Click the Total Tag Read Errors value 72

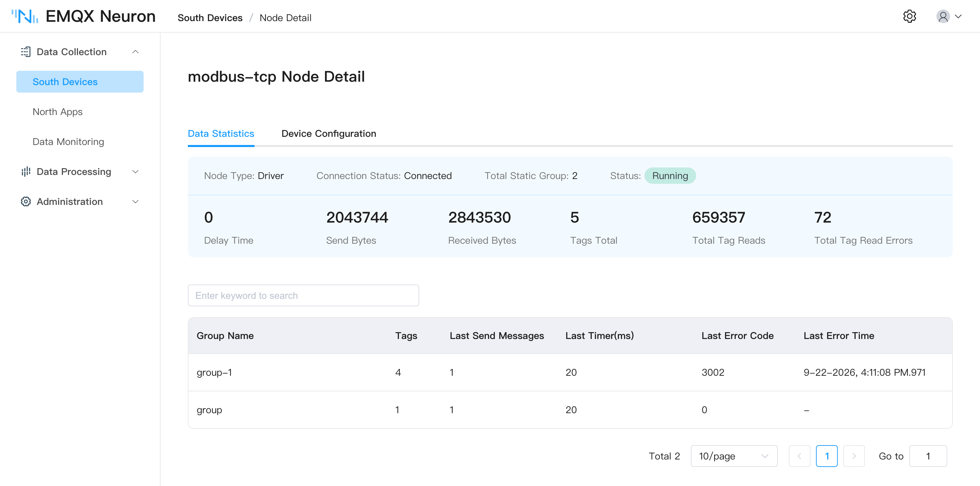click(822, 217)
